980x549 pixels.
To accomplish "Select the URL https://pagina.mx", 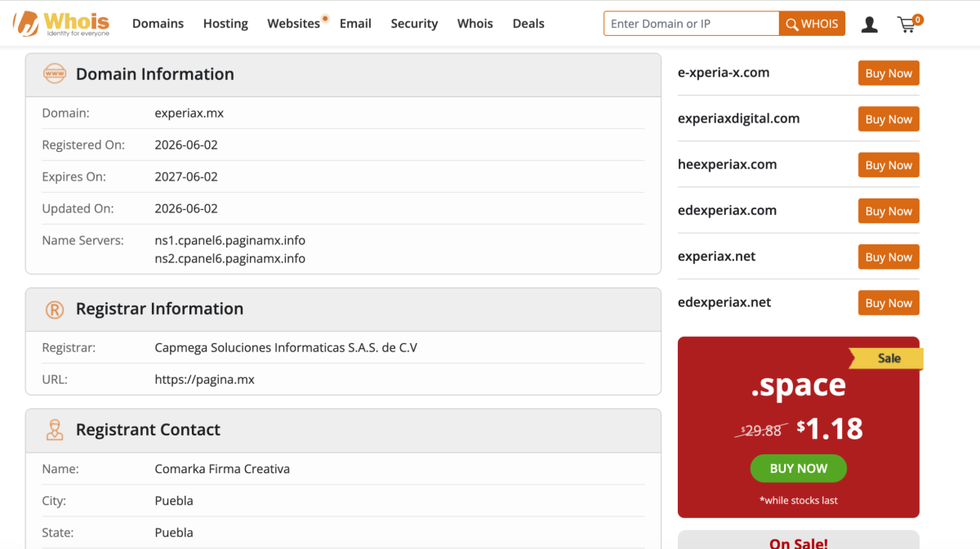I will coord(205,380).
